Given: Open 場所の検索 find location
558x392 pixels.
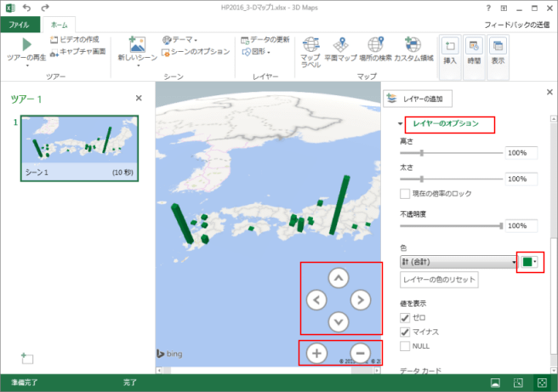Looking at the screenshot, I should coord(375,49).
